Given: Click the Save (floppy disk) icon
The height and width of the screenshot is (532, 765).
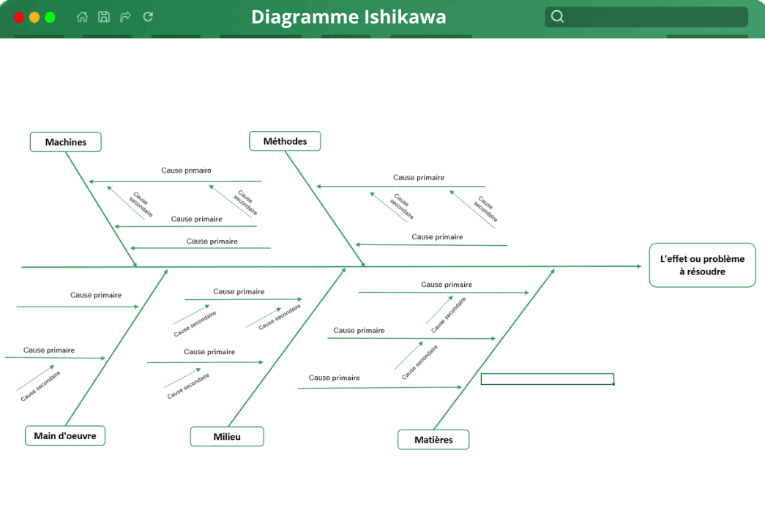Looking at the screenshot, I should click(104, 16).
